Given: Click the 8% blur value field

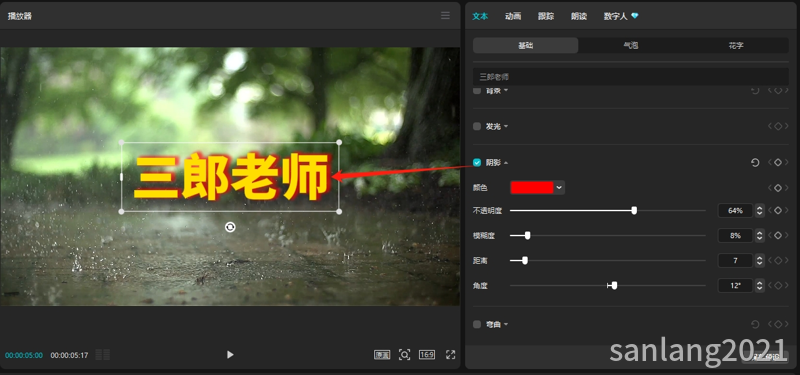Looking at the screenshot, I should [x=735, y=235].
